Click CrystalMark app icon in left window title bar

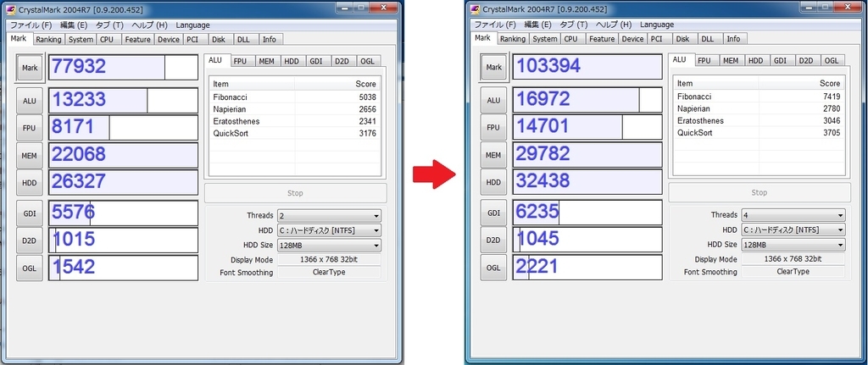(x=12, y=8)
